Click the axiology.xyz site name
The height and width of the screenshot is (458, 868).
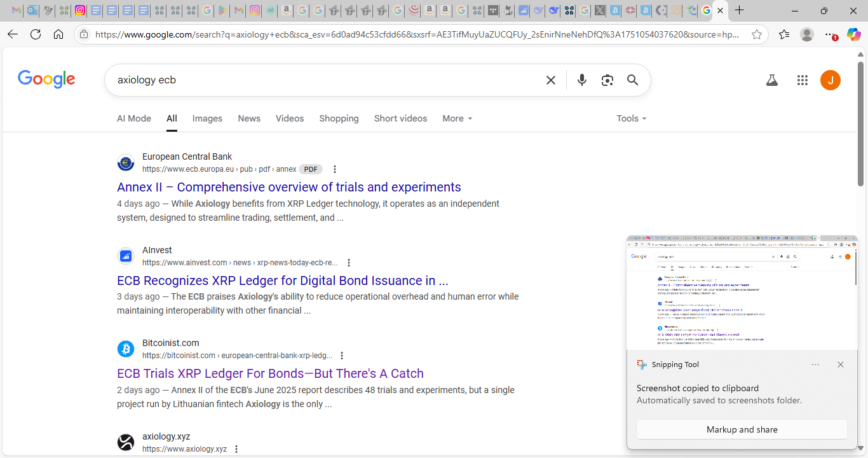166,436
